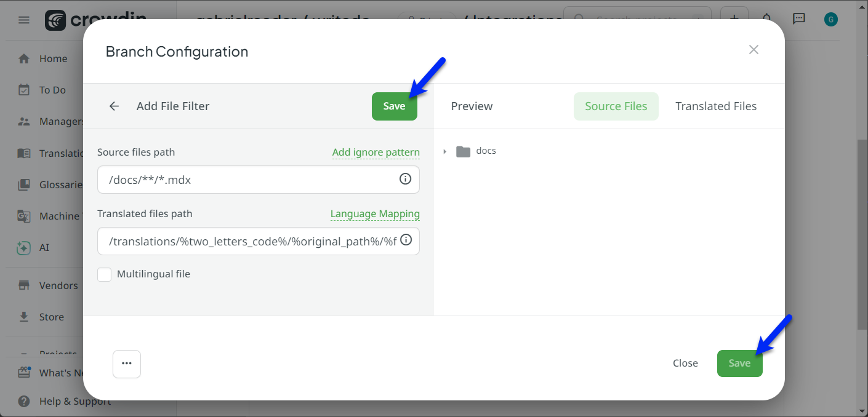Click the AI sidebar icon
The image size is (868, 417).
point(24,248)
